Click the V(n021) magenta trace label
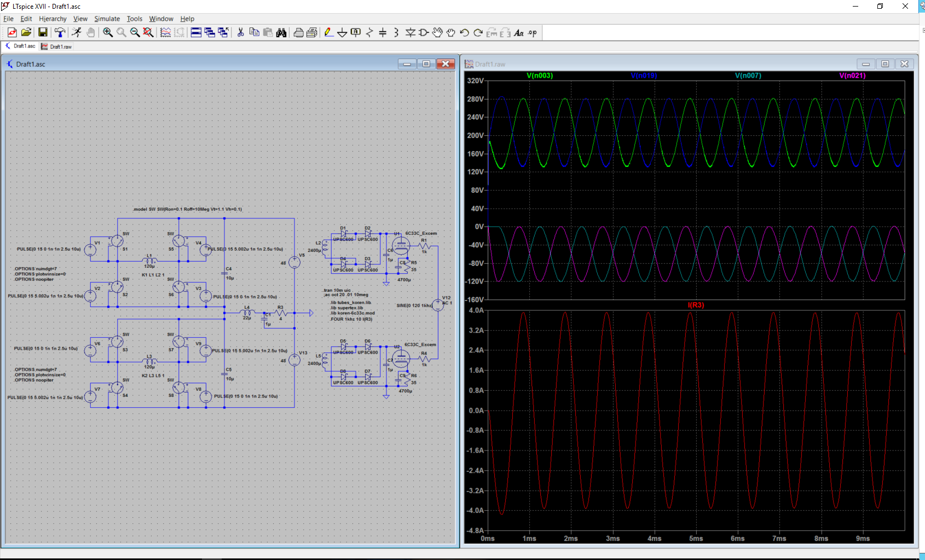This screenshot has width=925, height=560. [x=852, y=76]
